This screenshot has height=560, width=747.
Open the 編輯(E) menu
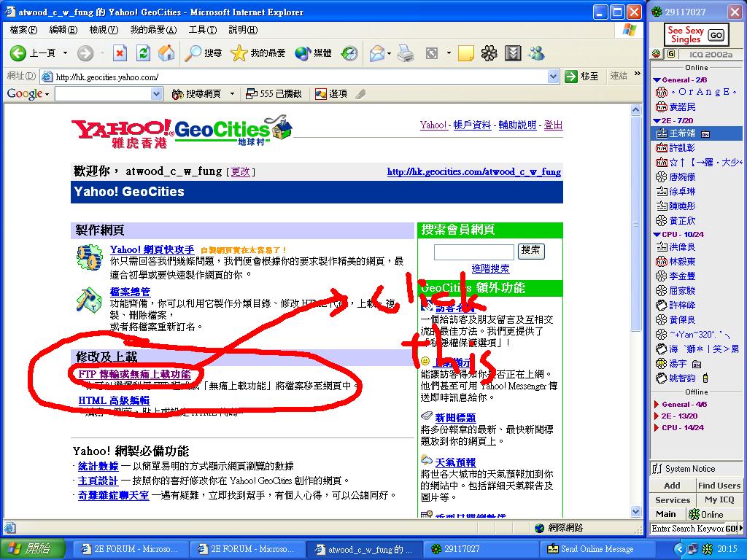[63, 30]
